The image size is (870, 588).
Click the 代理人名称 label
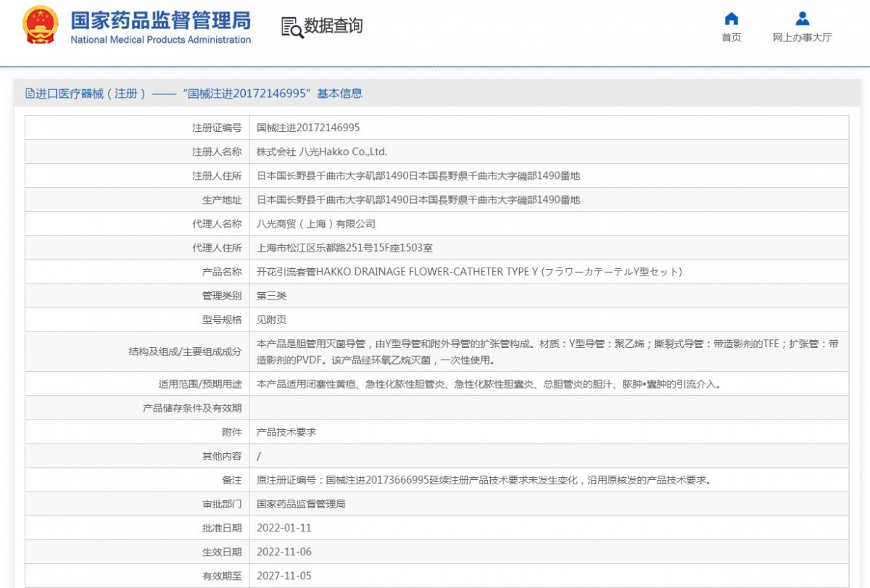tap(217, 223)
